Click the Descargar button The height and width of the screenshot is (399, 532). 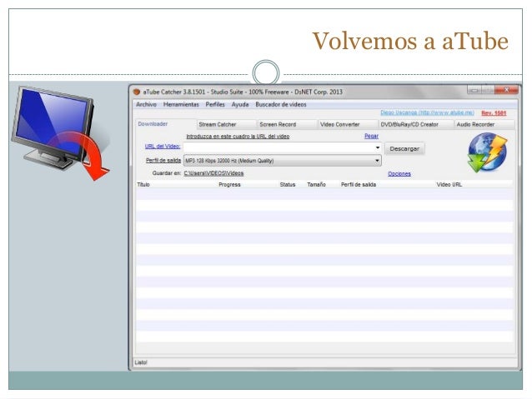tap(404, 148)
